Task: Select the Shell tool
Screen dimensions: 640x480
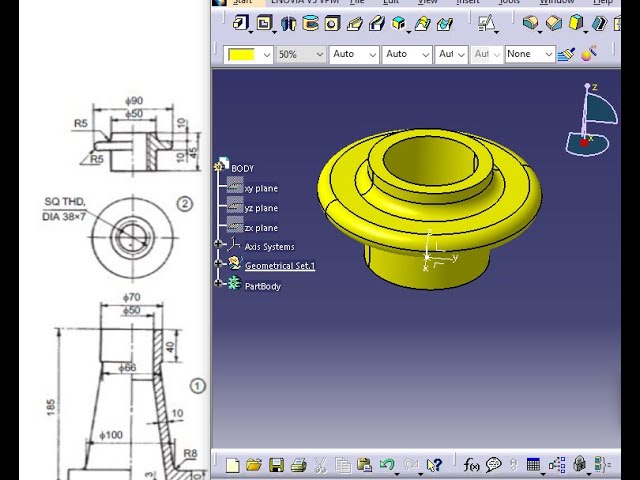Action: [x=599, y=22]
